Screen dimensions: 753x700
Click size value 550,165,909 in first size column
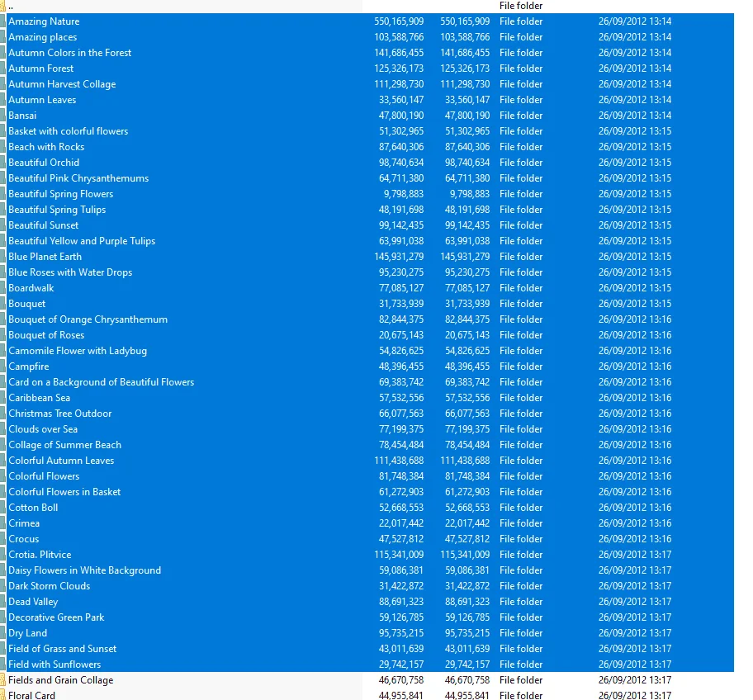[x=399, y=21]
